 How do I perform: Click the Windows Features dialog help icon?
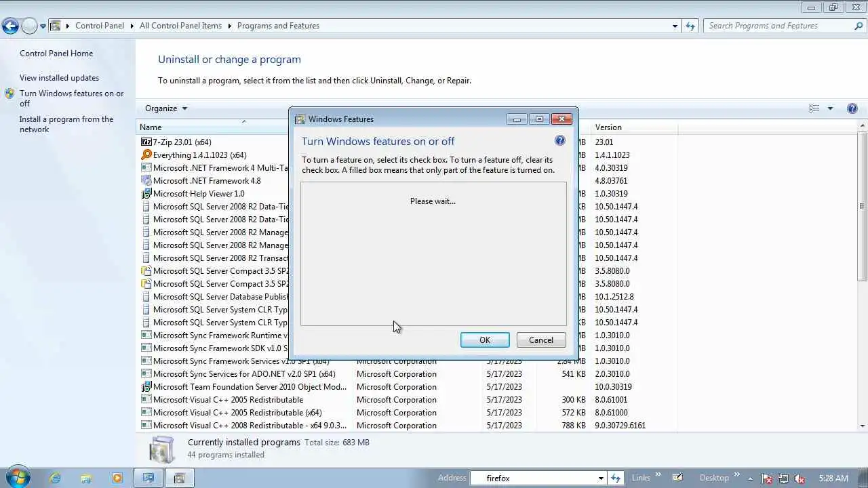pos(559,140)
